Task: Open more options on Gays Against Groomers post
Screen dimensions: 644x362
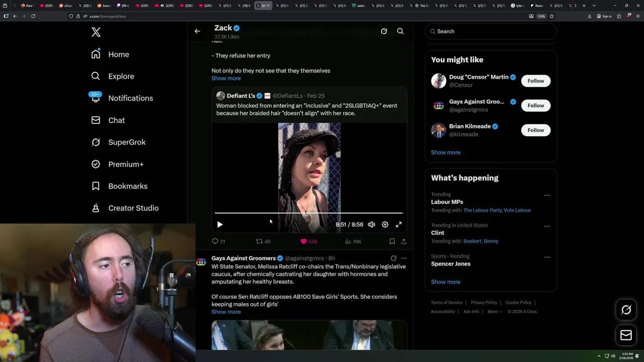Action: pyautogui.click(x=404, y=258)
